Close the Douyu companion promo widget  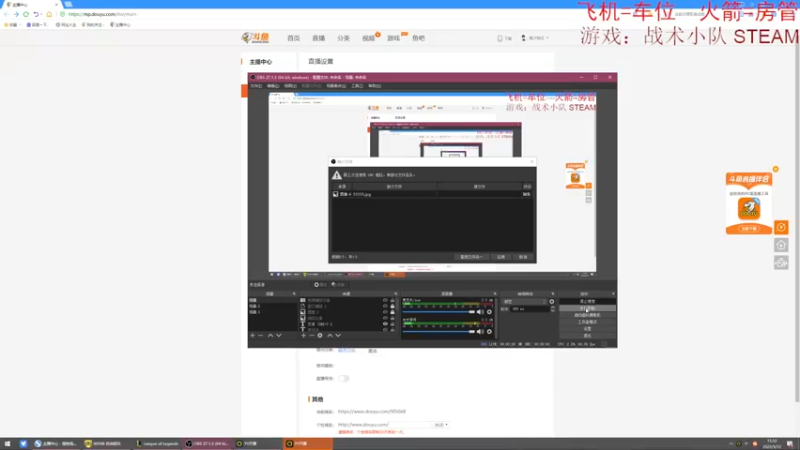coord(776,169)
